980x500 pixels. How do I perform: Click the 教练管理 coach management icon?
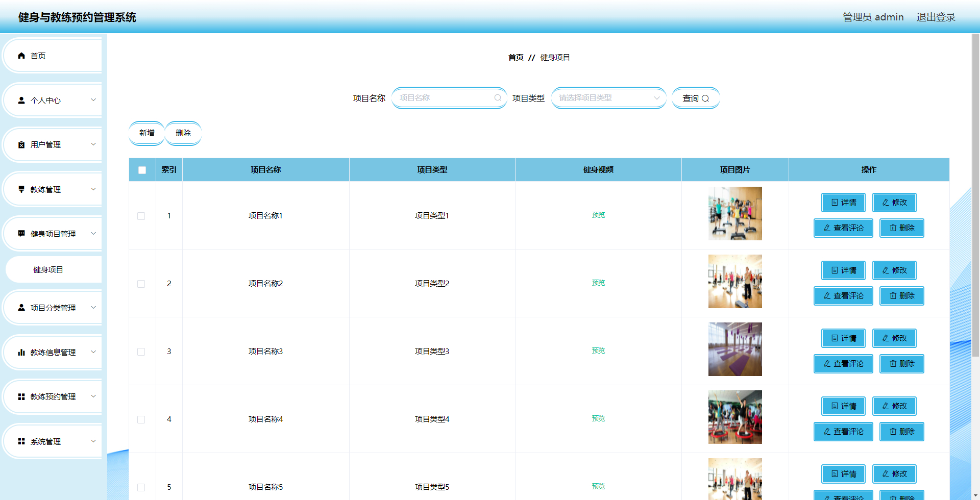[x=21, y=189]
